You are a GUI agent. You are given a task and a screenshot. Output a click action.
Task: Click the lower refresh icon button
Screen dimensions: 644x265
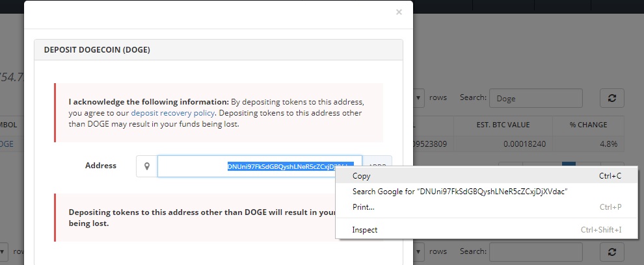612,252
